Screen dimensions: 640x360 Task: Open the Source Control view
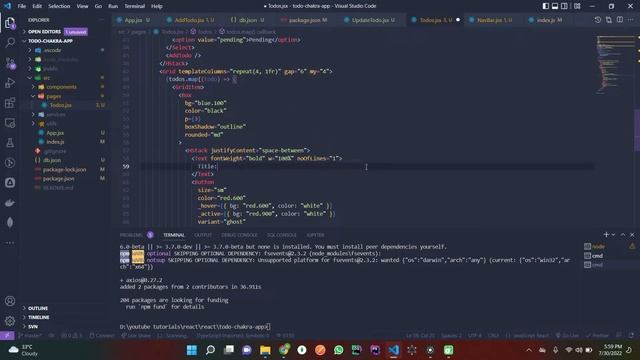click(10, 63)
